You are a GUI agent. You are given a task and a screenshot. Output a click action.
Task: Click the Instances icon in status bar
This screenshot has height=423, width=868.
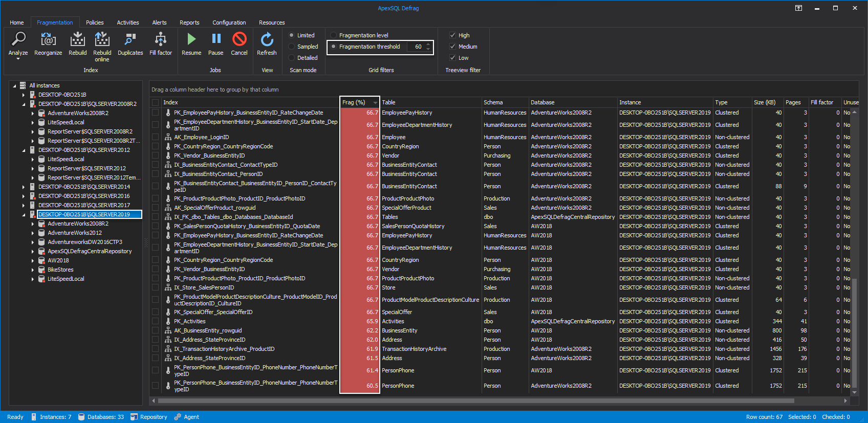34,417
